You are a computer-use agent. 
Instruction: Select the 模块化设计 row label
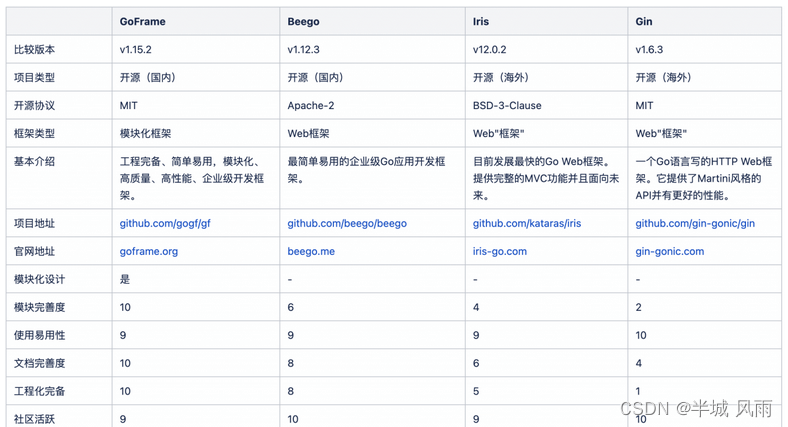coord(39,279)
